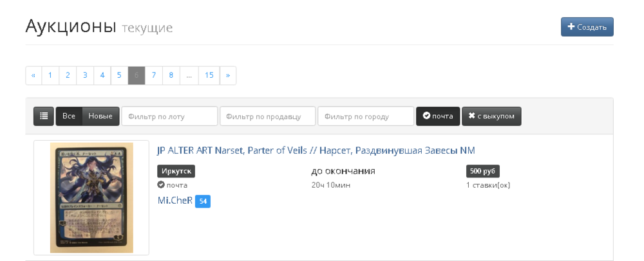Toggle the с выкупом filter
This screenshot has height=261, width=644.
click(x=491, y=116)
